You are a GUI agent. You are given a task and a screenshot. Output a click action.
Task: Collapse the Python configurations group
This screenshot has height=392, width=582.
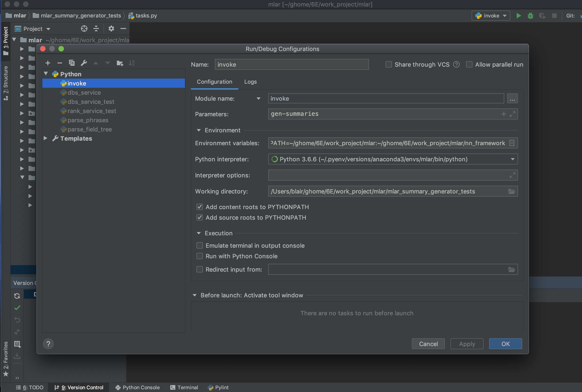[46, 74]
